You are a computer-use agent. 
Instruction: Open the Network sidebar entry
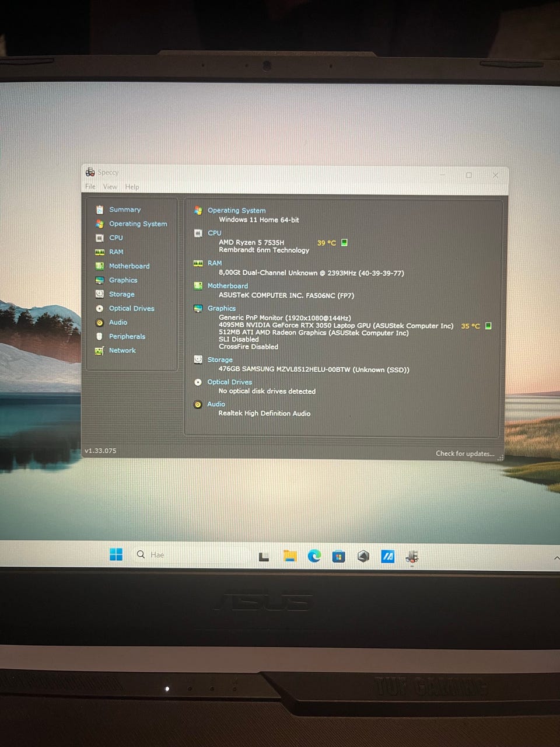(x=123, y=350)
